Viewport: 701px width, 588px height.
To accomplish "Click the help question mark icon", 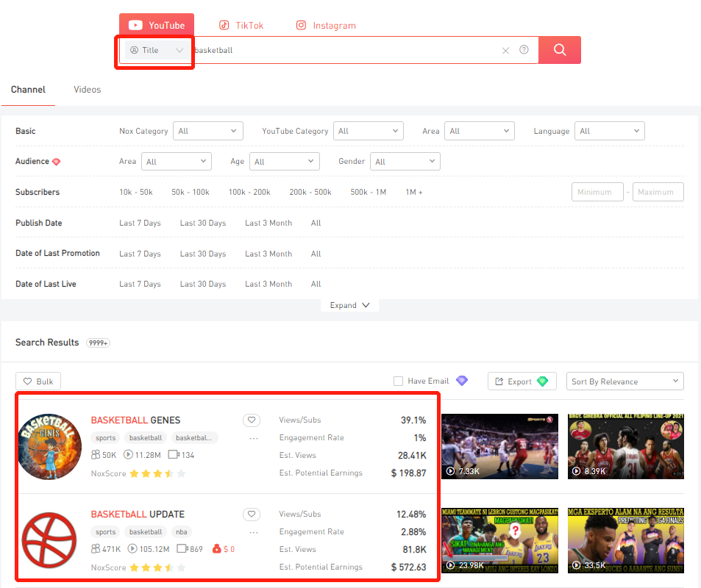I will pos(524,50).
